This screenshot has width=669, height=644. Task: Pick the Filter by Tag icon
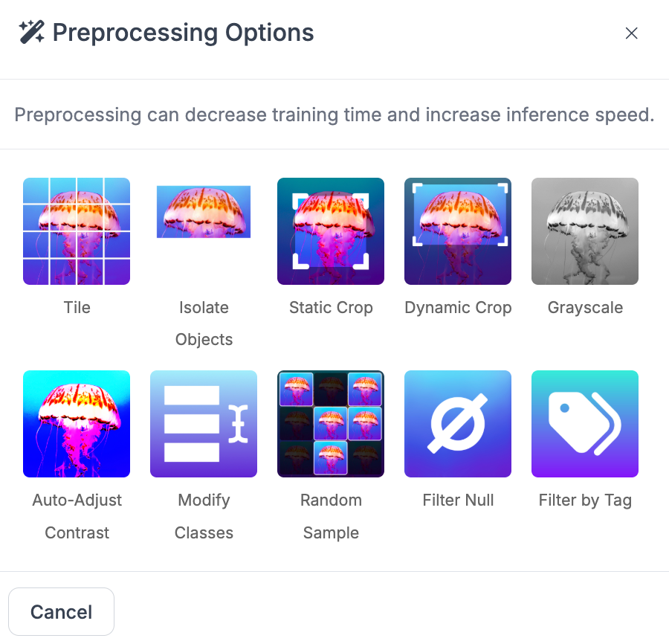585,424
